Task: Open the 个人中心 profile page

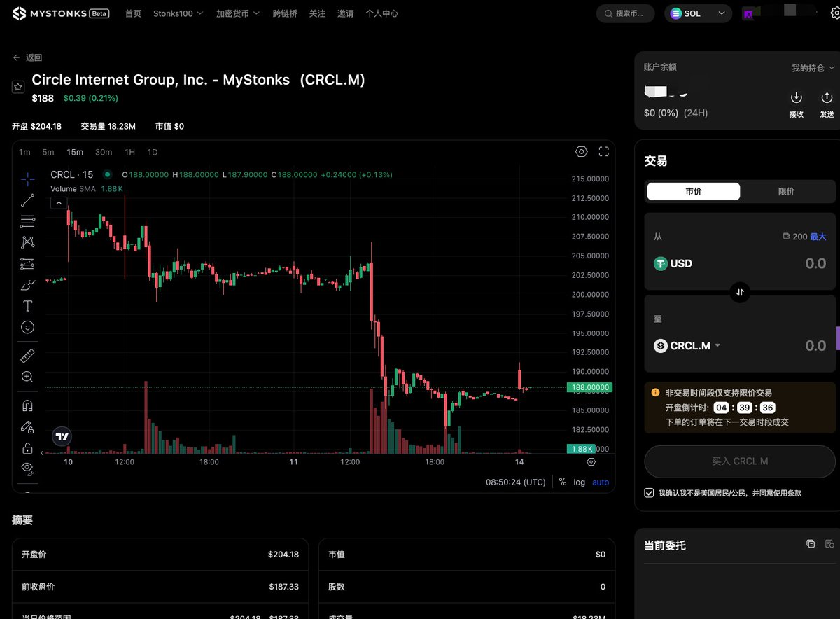Action: click(x=381, y=13)
